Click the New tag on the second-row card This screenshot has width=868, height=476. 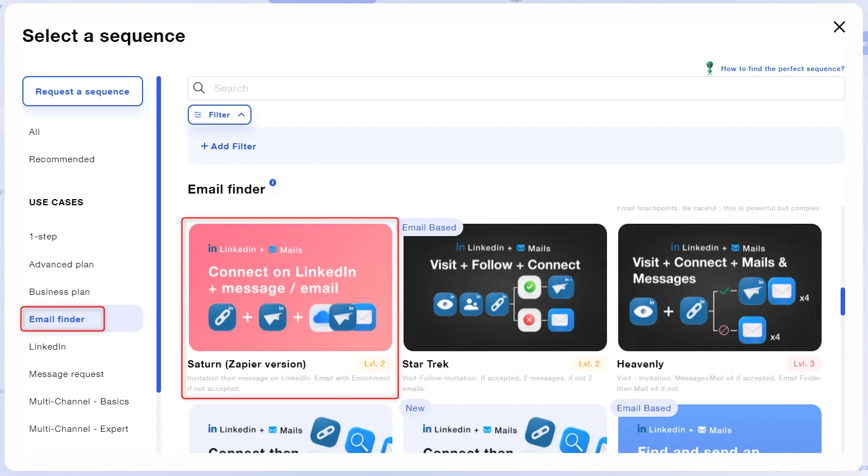[415, 408]
